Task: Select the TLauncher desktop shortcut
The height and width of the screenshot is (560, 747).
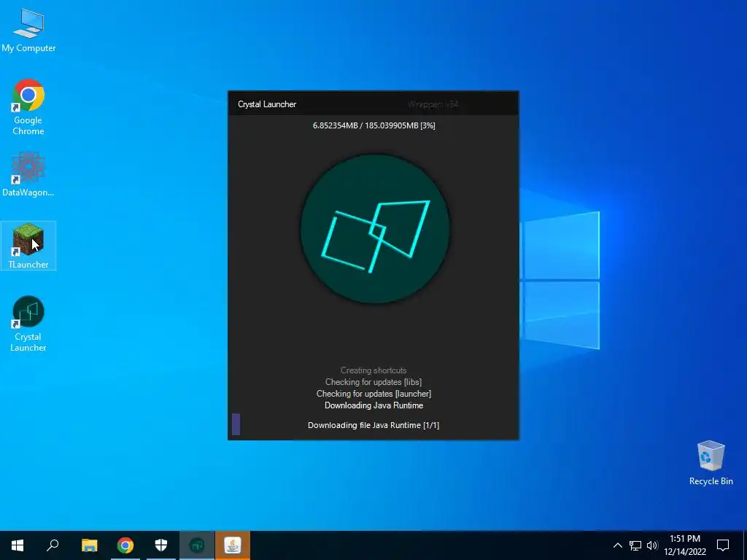Action: click(28, 246)
